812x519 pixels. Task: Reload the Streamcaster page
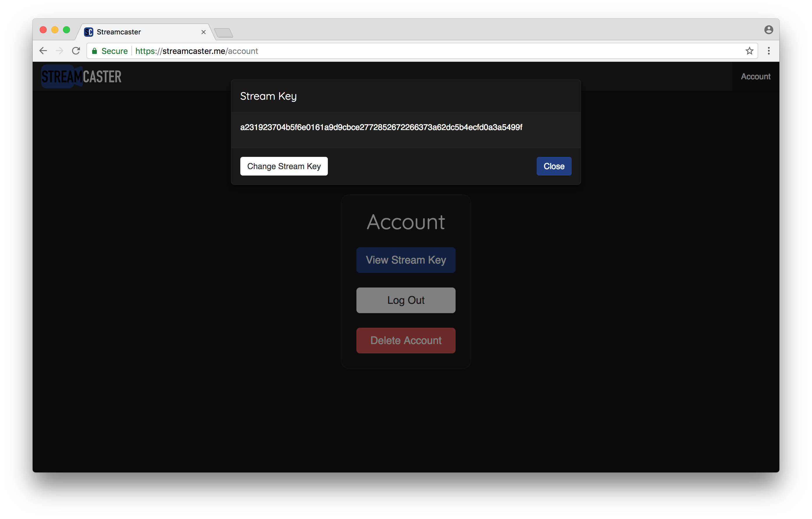point(76,51)
